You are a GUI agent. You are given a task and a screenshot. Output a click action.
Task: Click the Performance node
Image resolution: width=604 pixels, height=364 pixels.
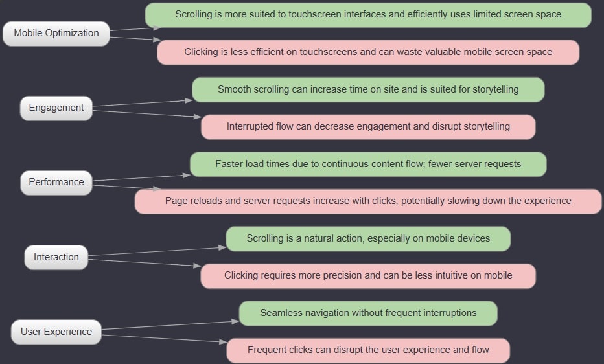pyautogui.click(x=56, y=183)
